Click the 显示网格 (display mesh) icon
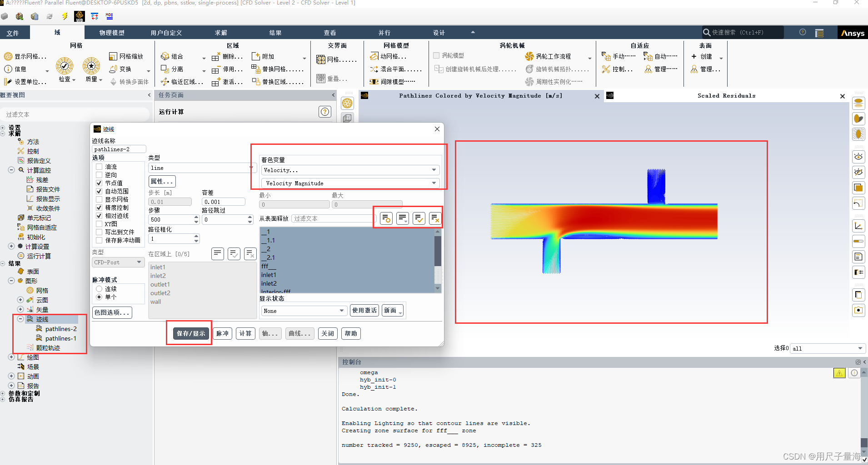This screenshot has height=465, width=868. 8,56
